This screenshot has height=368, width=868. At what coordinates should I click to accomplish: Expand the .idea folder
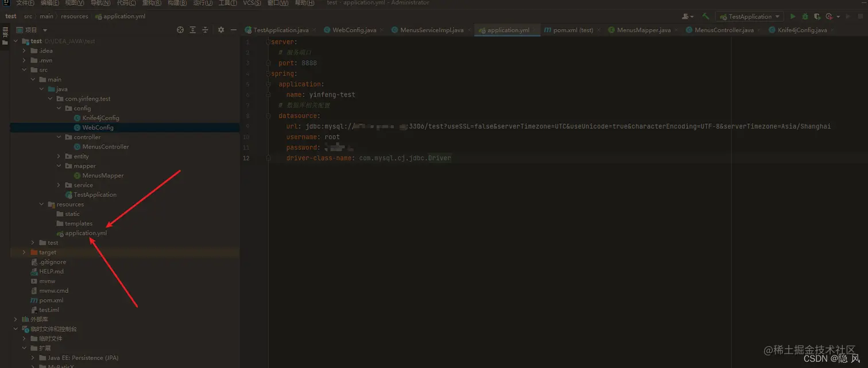24,51
